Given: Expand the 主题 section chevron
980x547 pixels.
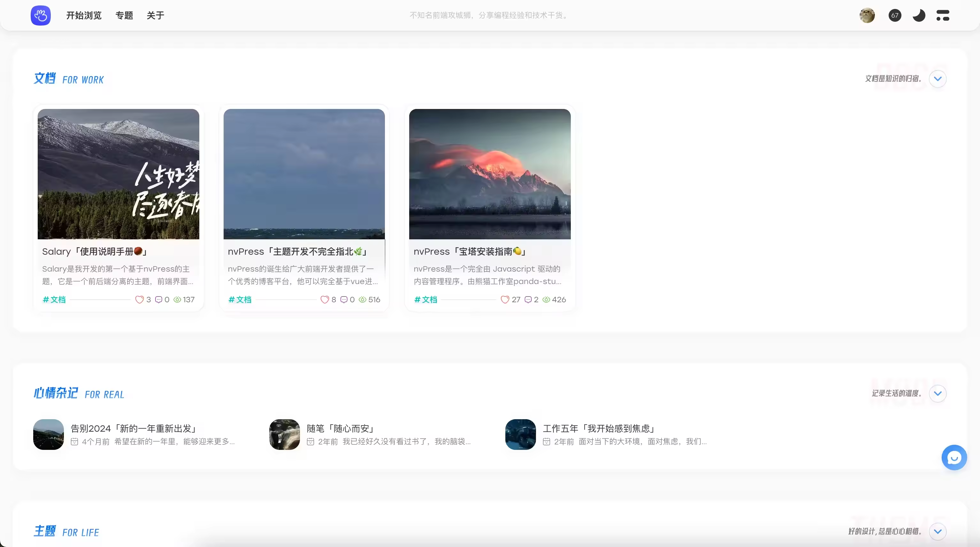Looking at the screenshot, I should click(938, 531).
